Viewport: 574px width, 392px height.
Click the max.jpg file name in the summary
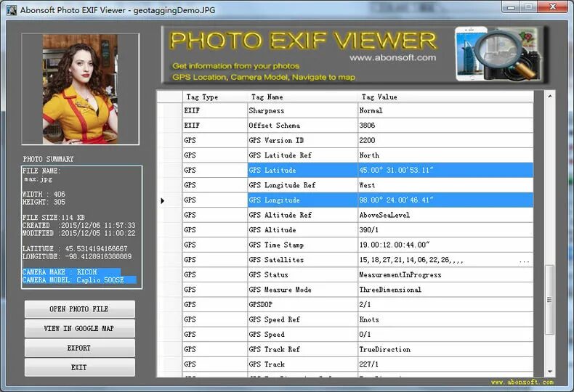(38, 179)
